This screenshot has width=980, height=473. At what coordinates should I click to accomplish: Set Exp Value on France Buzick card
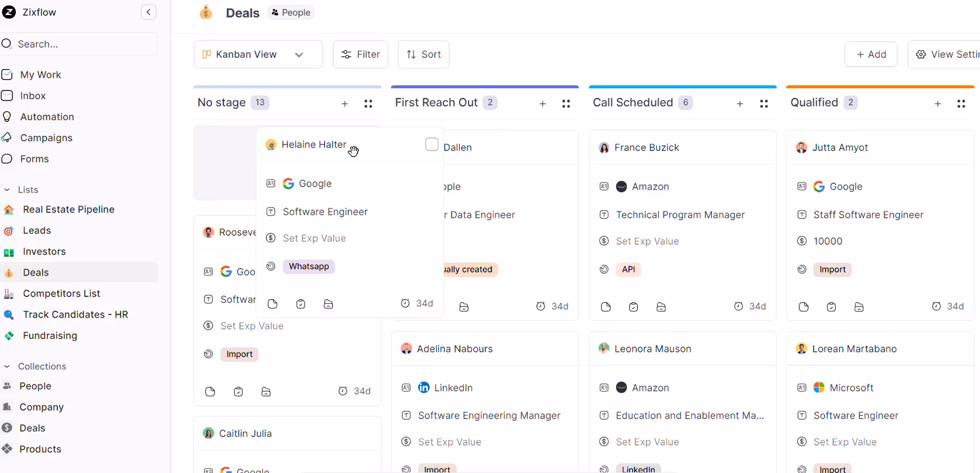647,241
